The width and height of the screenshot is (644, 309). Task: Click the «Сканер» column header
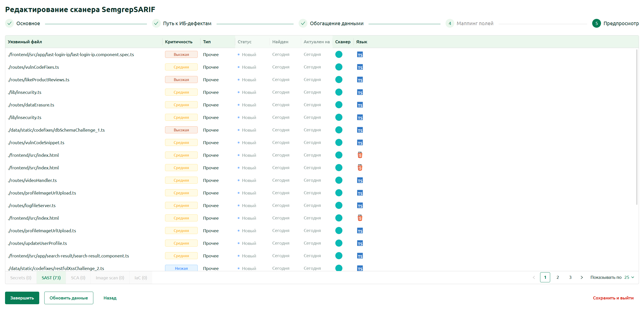(343, 42)
